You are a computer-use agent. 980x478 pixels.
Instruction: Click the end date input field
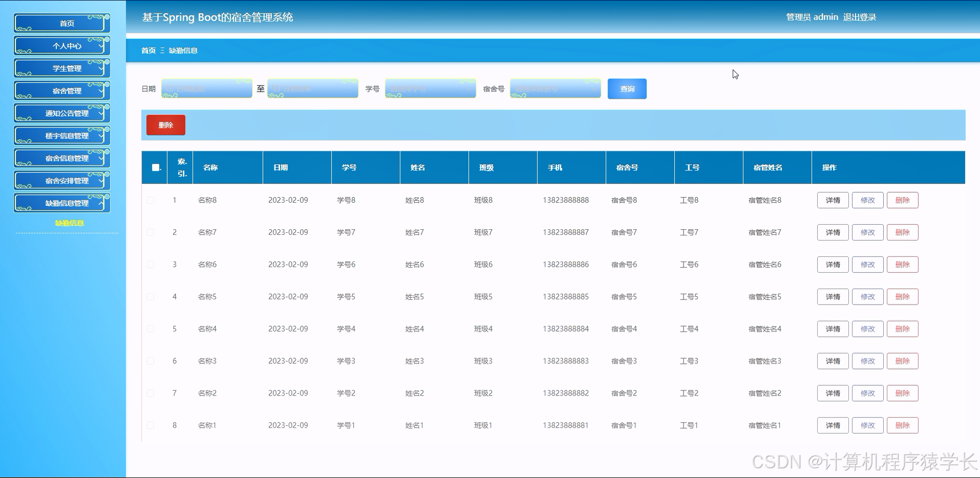click(313, 89)
